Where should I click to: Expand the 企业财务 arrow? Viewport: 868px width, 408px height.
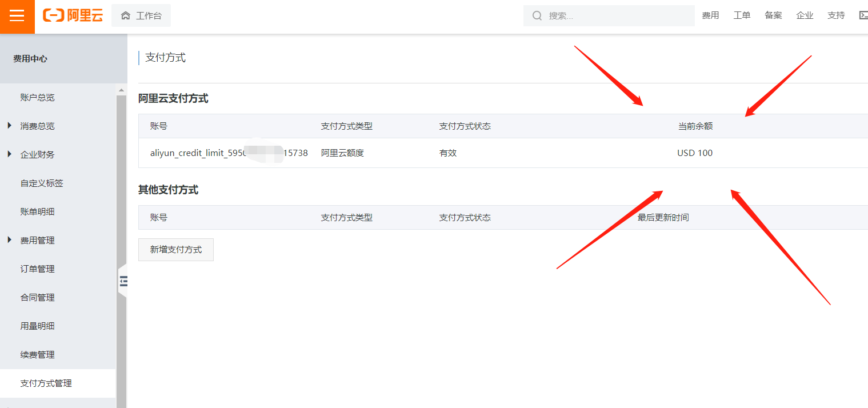[x=10, y=154]
